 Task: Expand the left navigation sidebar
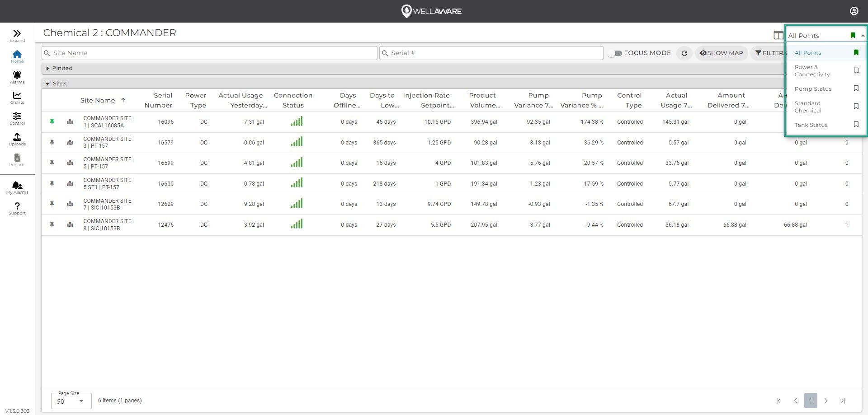[17, 36]
